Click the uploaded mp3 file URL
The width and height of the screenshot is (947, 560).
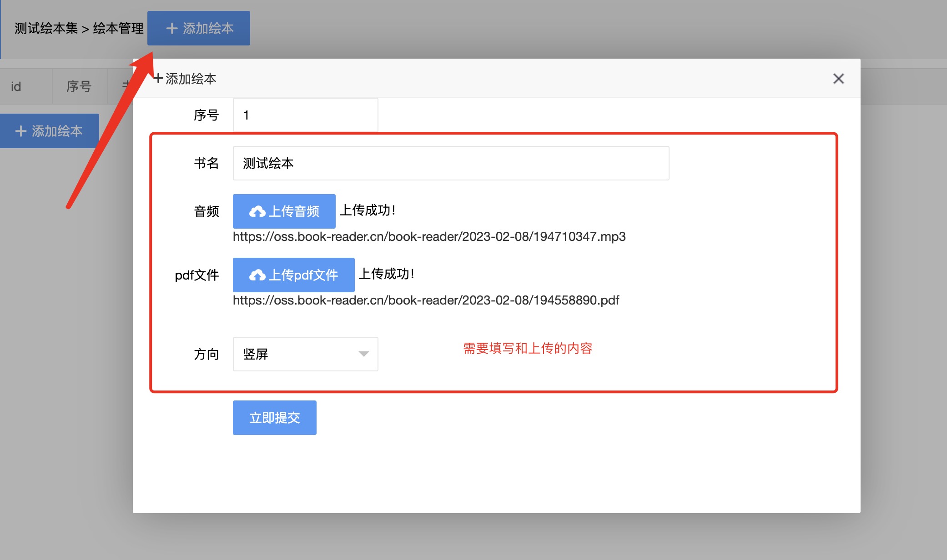click(429, 236)
